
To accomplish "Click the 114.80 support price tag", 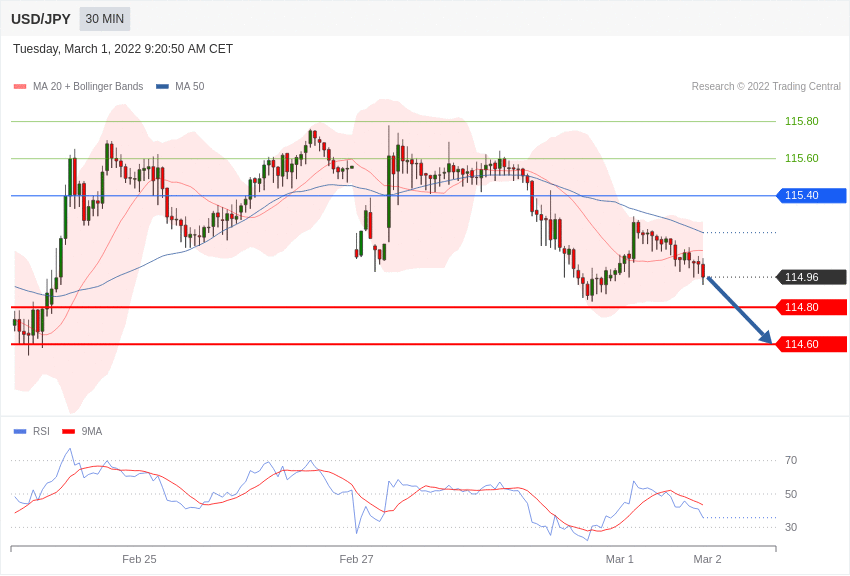I will click(x=812, y=307).
